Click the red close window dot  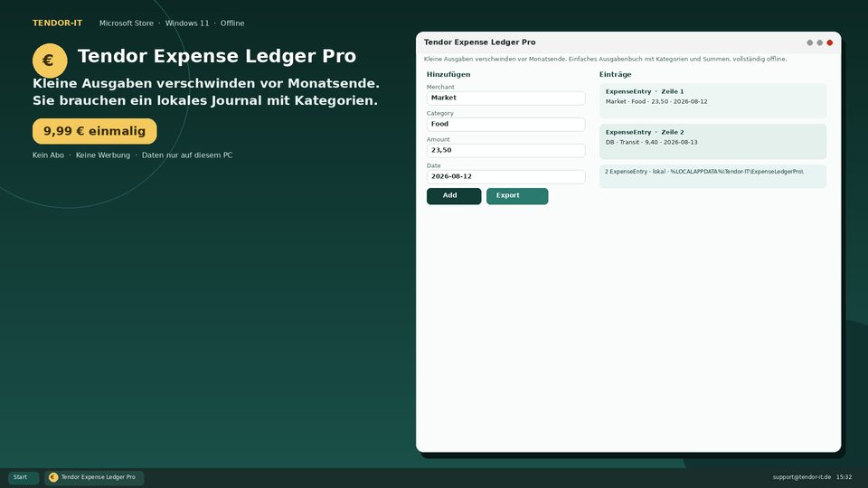(x=830, y=42)
